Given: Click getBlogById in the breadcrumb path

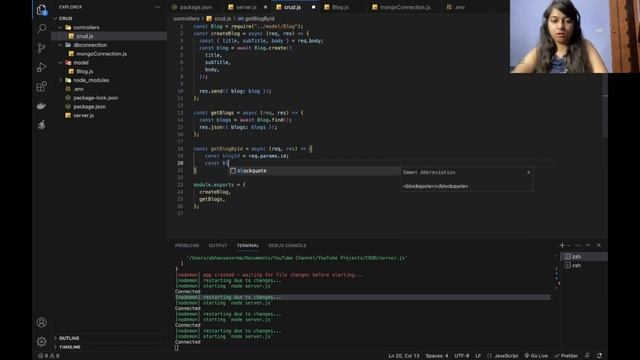Looking at the screenshot, I should 260,19.
